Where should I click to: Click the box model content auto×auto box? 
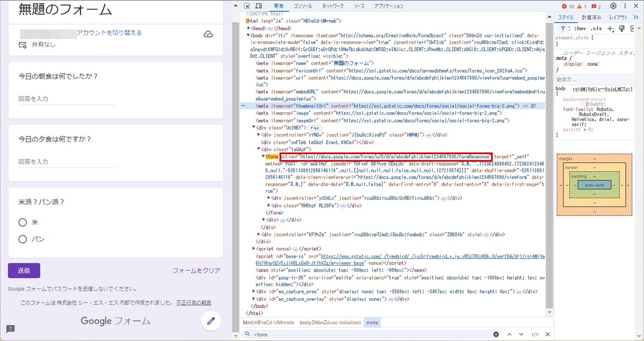(594, 185)
